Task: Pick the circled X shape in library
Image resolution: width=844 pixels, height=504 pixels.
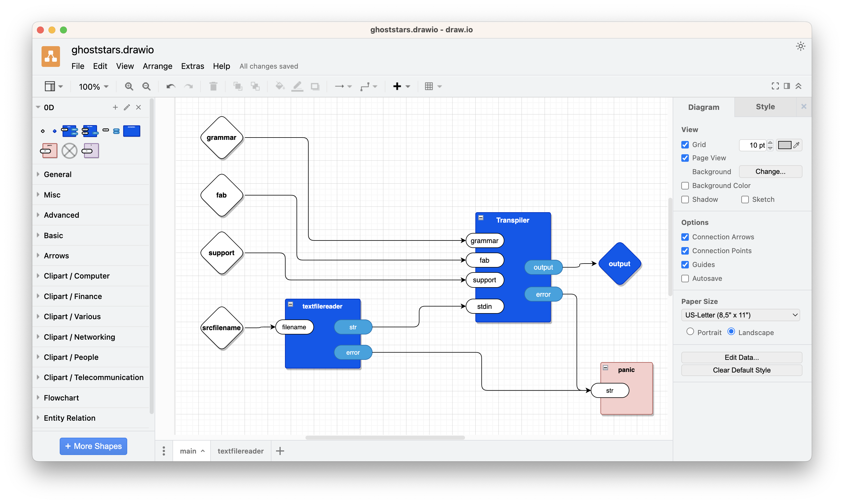Action: 69,151
